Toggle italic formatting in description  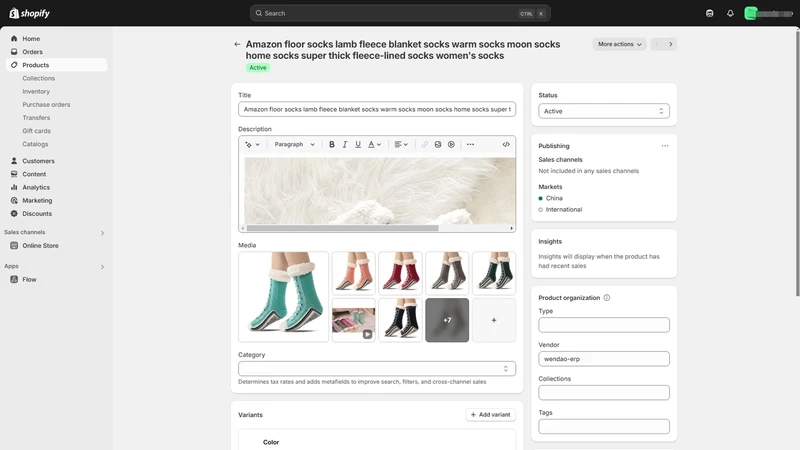coord(345,144)
